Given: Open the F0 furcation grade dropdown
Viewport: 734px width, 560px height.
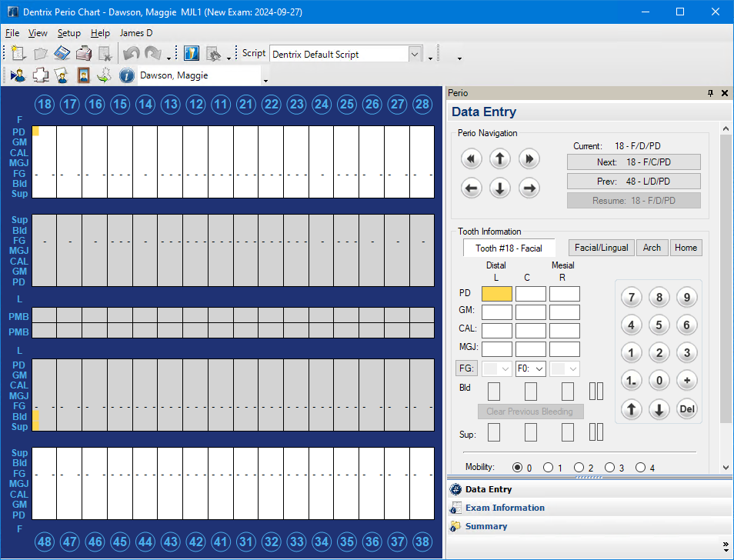Looking at the screenshot, I should 530,369.
